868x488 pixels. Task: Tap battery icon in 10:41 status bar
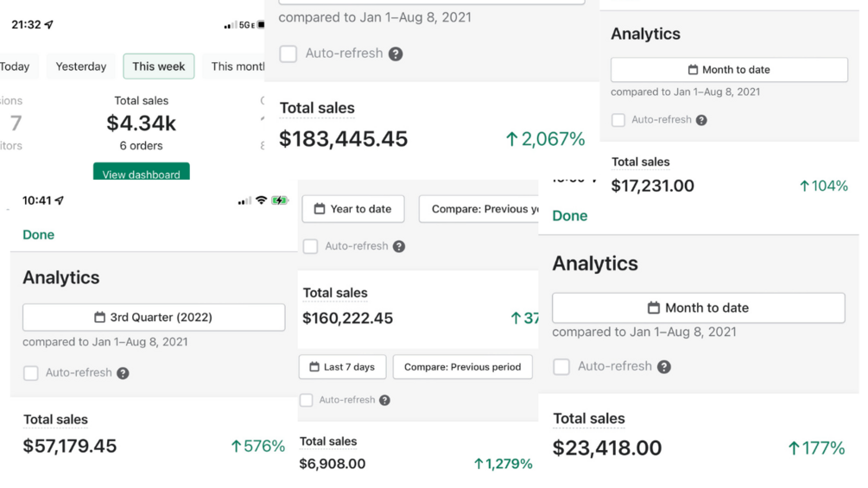[x=280, y=200]
